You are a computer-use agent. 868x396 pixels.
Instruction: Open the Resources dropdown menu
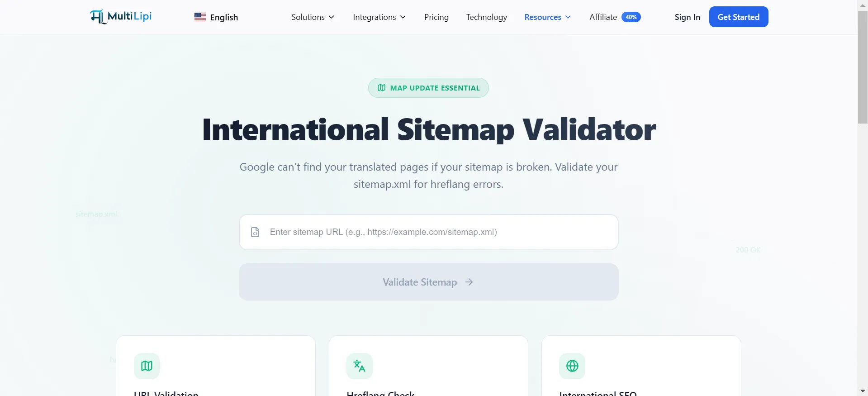coord(547,17)
